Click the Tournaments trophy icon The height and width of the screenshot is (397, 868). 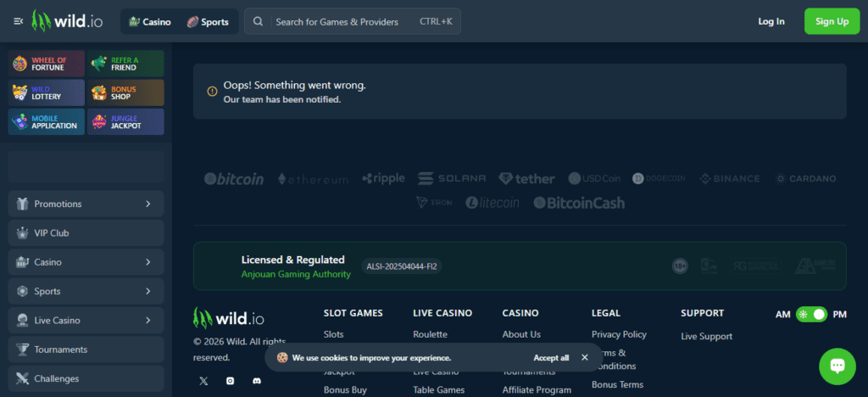point(23,349)
